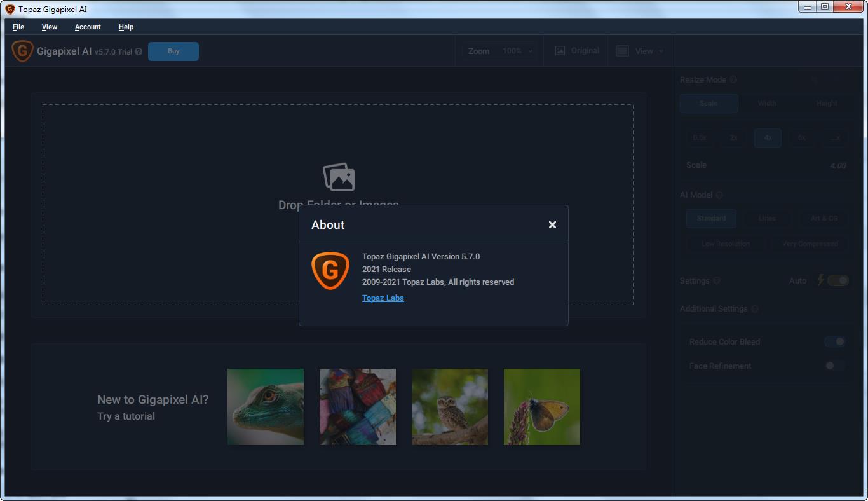Screen dimensions: 868x501
Task: Toggle Face Refinement switch
Action: click(x=835, y=366)
